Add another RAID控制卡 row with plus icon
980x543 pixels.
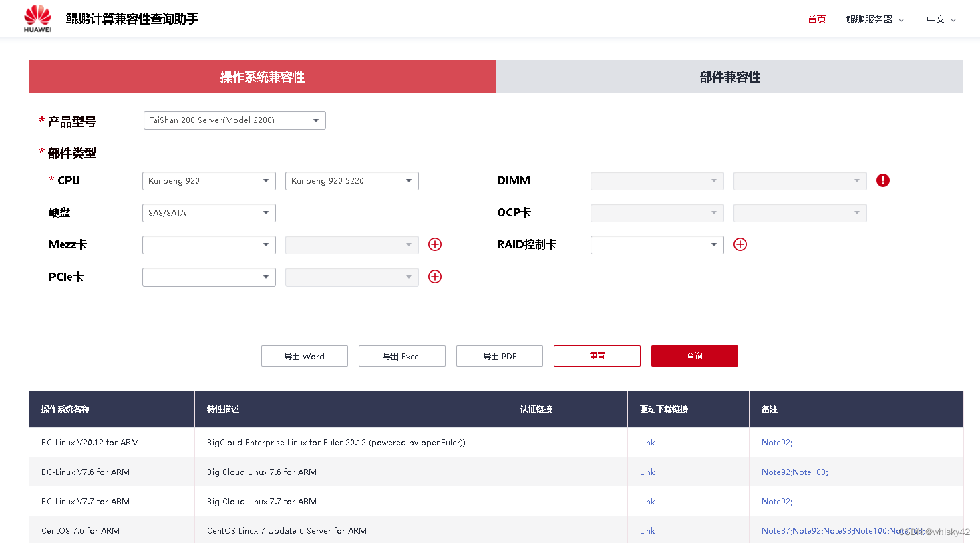point(740,244)
